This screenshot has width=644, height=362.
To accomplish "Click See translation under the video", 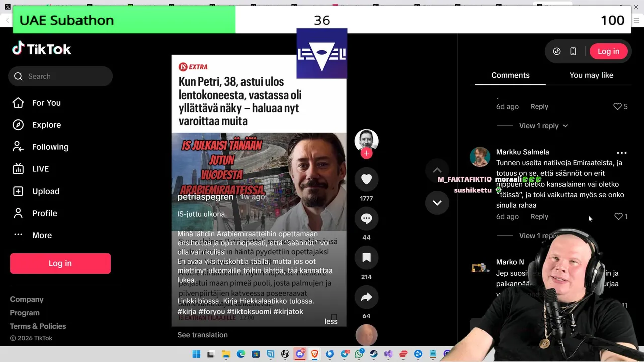I will 202,335.
